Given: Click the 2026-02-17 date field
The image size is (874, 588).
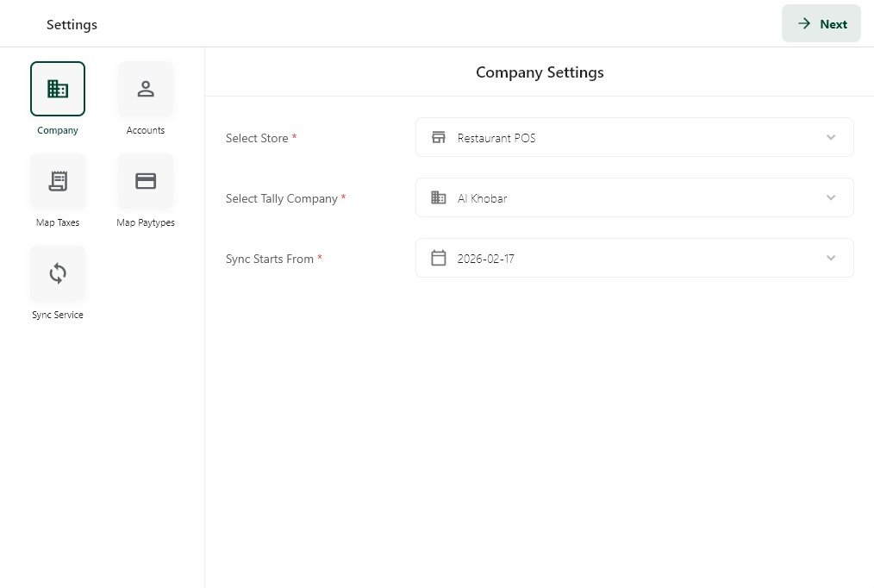Looking at the screenshot, I should 634,258.
